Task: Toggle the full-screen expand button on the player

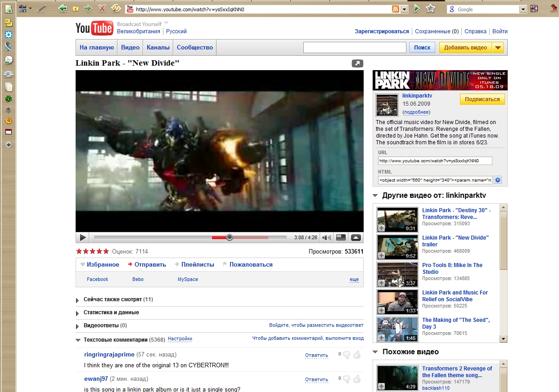Action: pyautogui.click(x=356, y=238)
